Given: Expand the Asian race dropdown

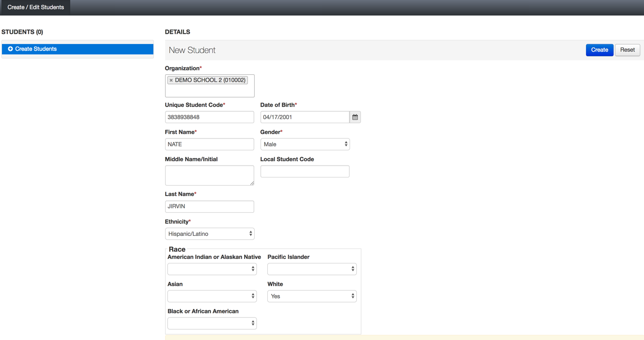Looking at the screenshot, I should (x=212, y=296).
